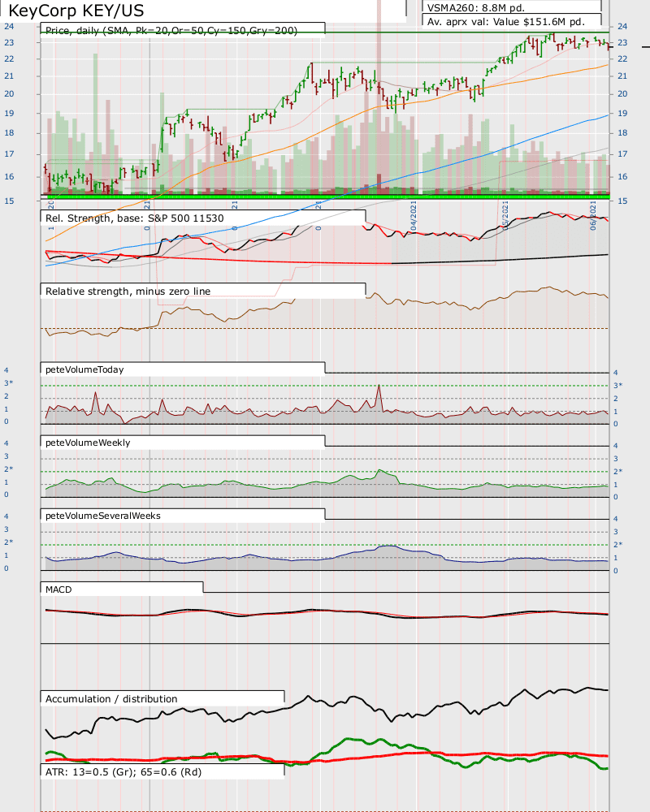Select the Accumulation / distribution label

pos(111,698)
